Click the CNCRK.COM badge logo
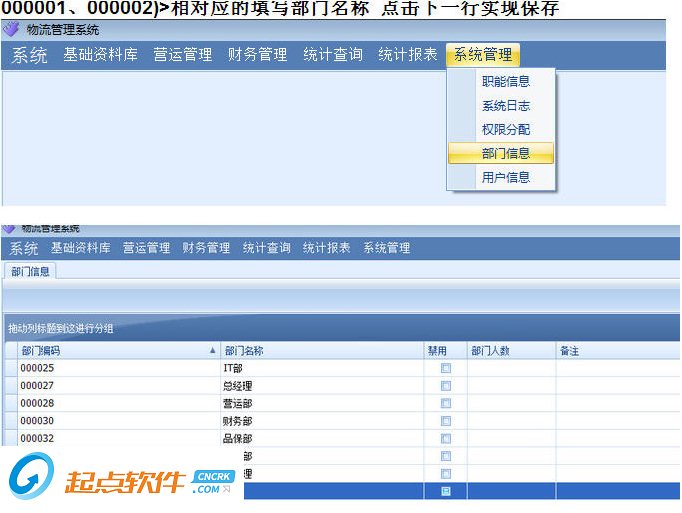The width and height of the screenshot is (682, 513). tap(214, 482)
